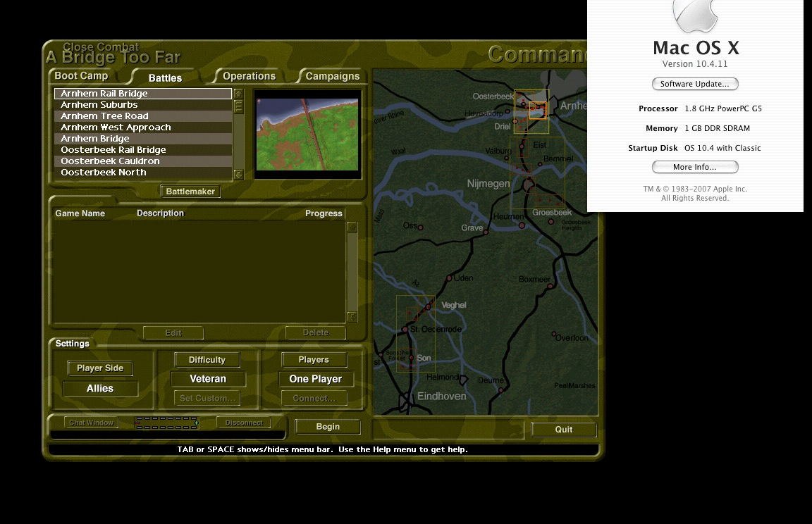Select Arnhem Bridge battle

(143, 139)
